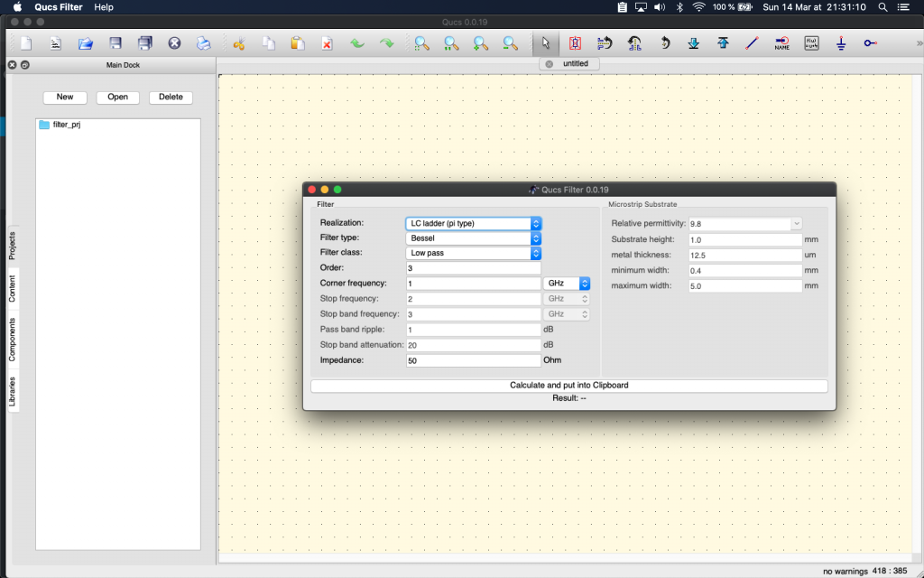Create a new schematic document
This screenshot has width=924, height=578.
(26, 43)
